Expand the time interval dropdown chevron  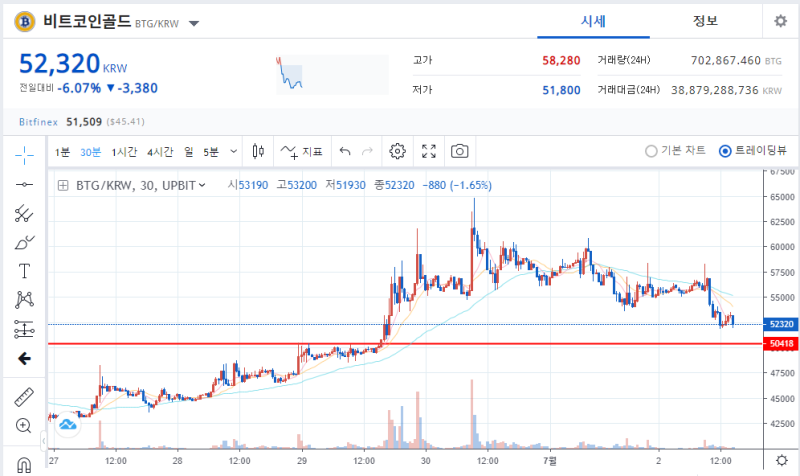tap(234, 152)
